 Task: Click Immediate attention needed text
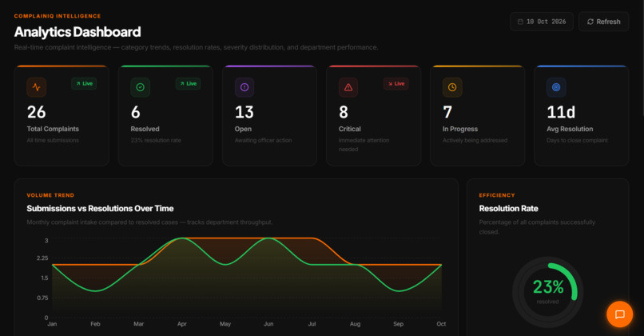click(364, 145)
